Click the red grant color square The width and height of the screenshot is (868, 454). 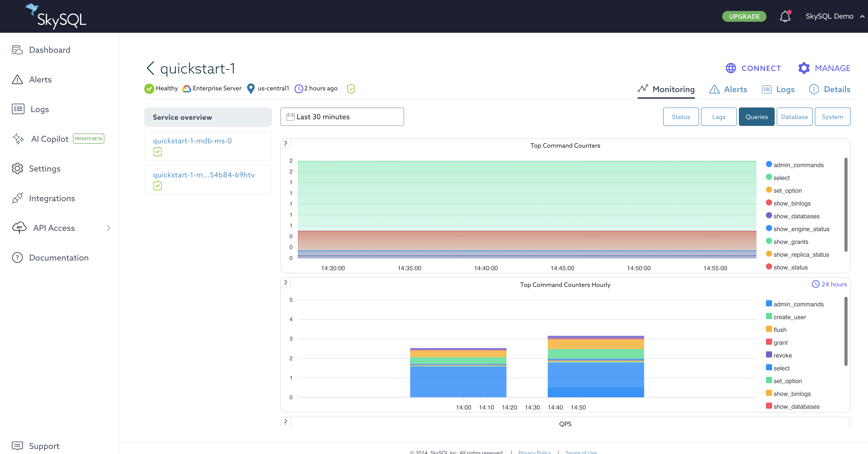769,342
